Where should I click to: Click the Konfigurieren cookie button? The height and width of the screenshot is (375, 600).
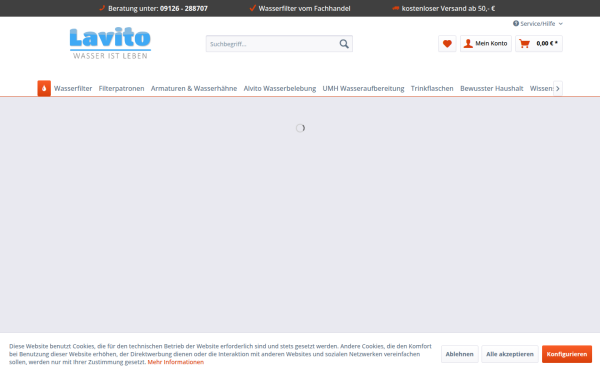[567, 354]
